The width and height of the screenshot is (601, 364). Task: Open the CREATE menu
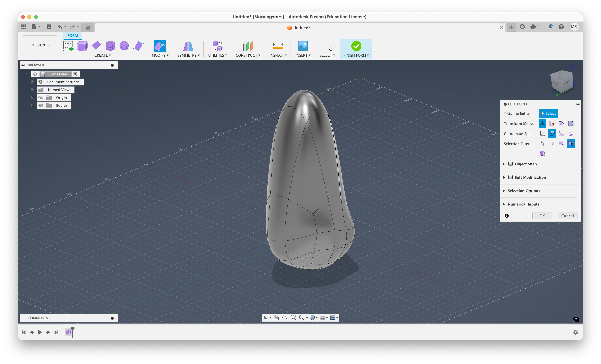[x=102, y=55]
